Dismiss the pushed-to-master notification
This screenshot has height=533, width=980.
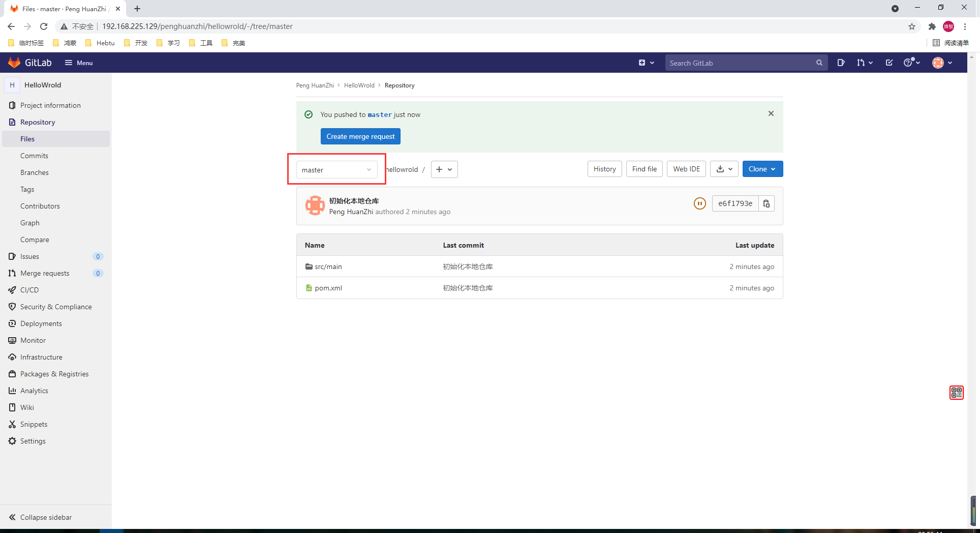pos(771,113)
